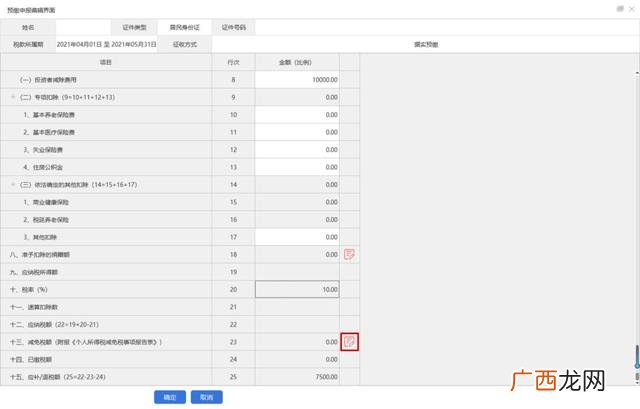640x409 pixels.
Task: Click the empty amount cell in row 19
Action: pyautogui.click(x=297, y=272)
